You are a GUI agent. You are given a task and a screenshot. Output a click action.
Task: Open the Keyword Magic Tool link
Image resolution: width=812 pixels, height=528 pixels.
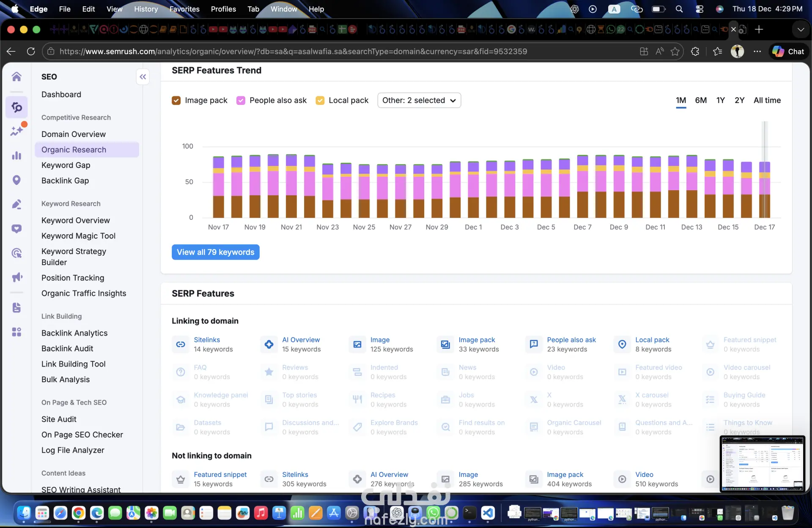(78, 236)
